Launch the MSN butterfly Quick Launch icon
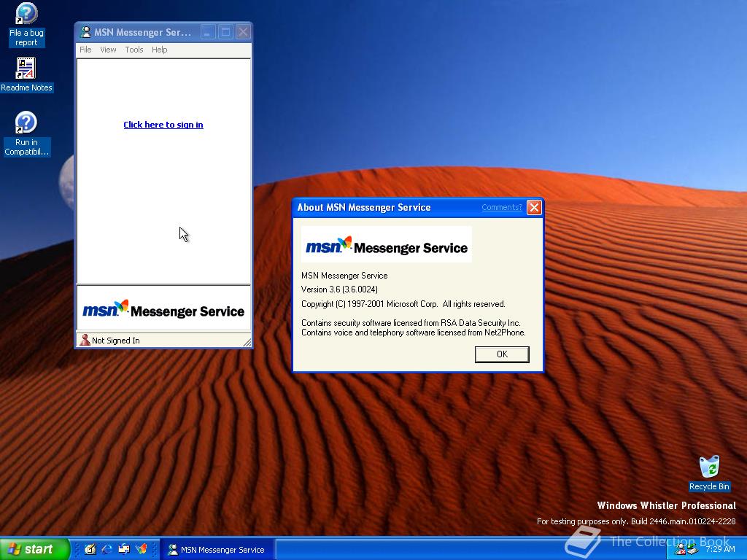 click(x=141, y=549)
